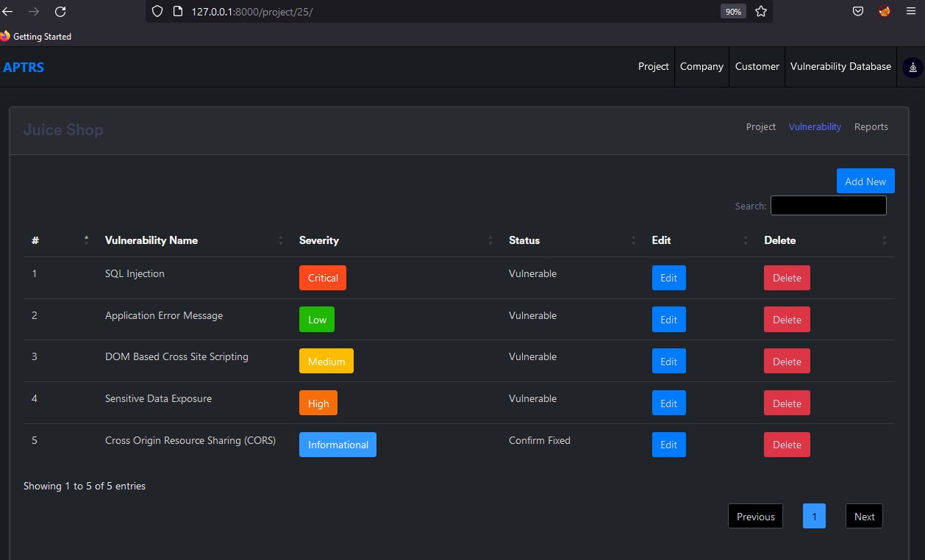Click the 90% zoom level badge
Viewport: 925px width, 560px height.
tap(733, 11)
